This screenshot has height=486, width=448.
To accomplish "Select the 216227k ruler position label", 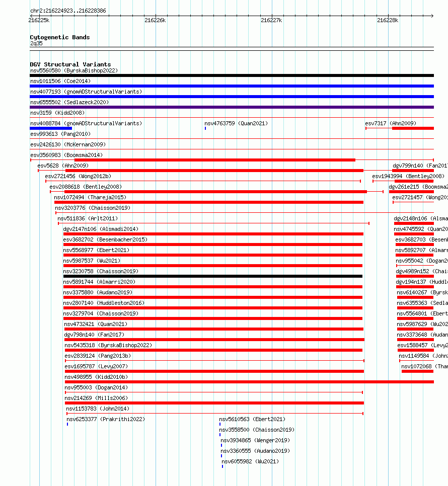I will point(271,21).
